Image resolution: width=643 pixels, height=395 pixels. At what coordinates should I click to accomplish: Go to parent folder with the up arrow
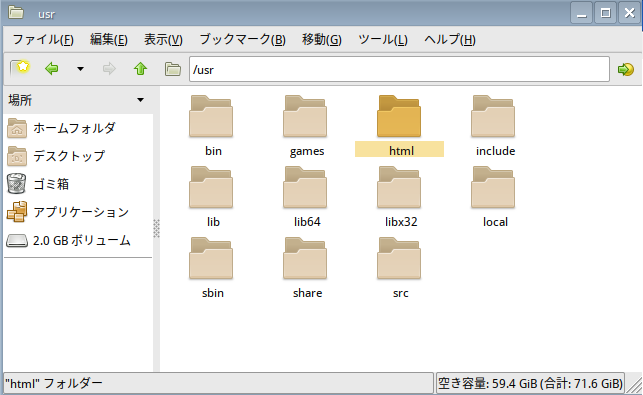[x=141, y=68]
